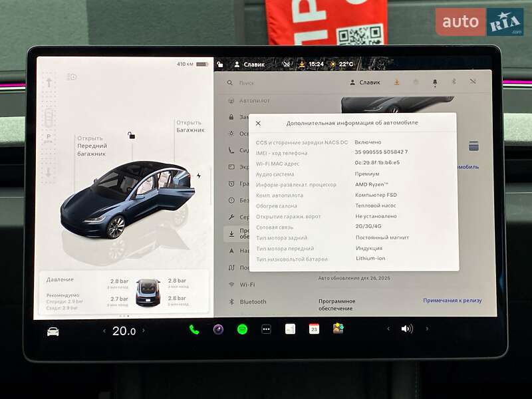532x399 pixels.
Task: Click the wrench service icon in sidebar
Action: point(231,217)
